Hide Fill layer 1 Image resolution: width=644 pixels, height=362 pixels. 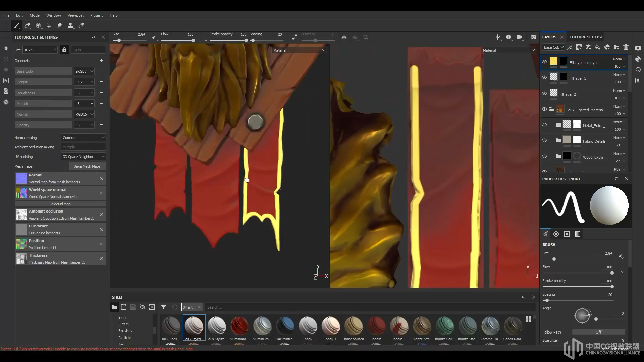544,77
